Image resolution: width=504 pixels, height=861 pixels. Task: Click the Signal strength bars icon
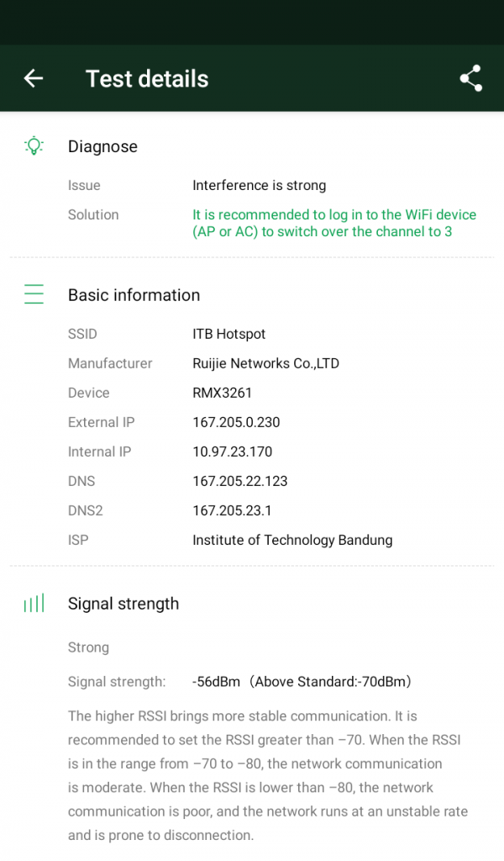click(34, 603)
